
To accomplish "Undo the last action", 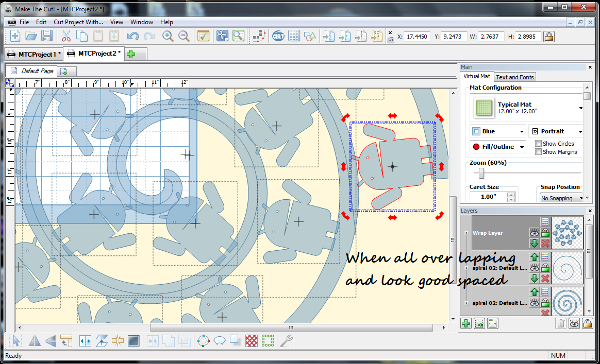I will [x=132, y=37].
